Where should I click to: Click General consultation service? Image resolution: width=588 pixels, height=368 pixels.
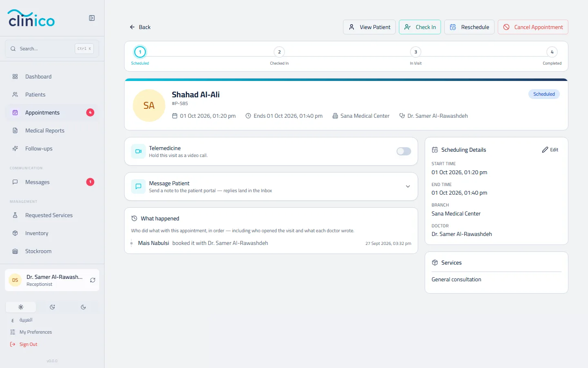457,279
